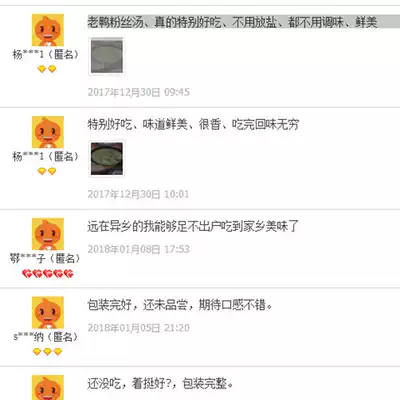Image resolution: width=400 pixels, height=400 pixels.
Task: Open photo thumbnail in the 老鸭粉丝汤 review
Action: (107, 56)
